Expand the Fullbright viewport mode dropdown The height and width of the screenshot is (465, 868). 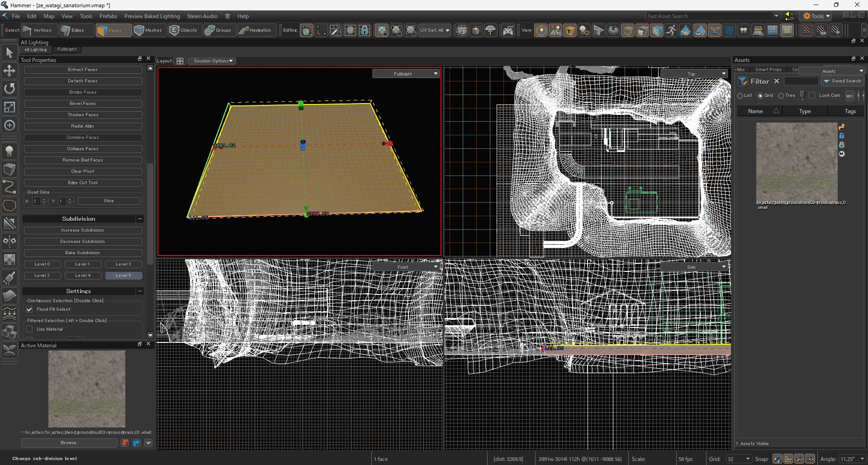pyautogui.click(x=406, y=74)
